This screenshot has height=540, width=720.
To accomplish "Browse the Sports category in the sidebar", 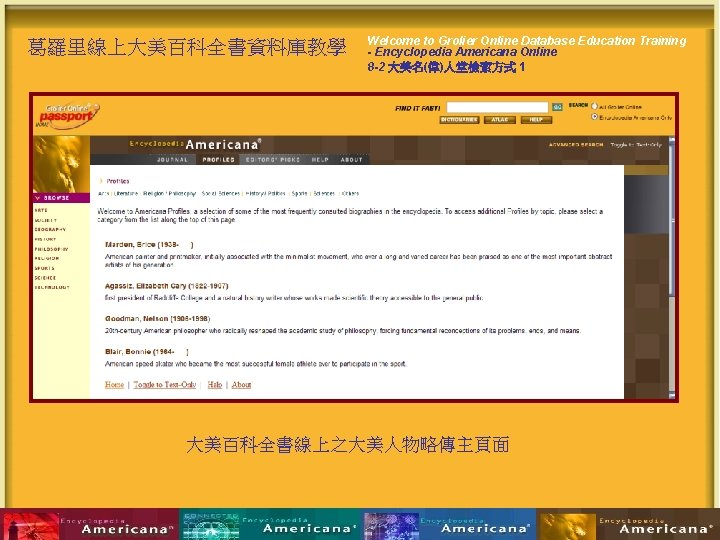I will tap(45, 268).
